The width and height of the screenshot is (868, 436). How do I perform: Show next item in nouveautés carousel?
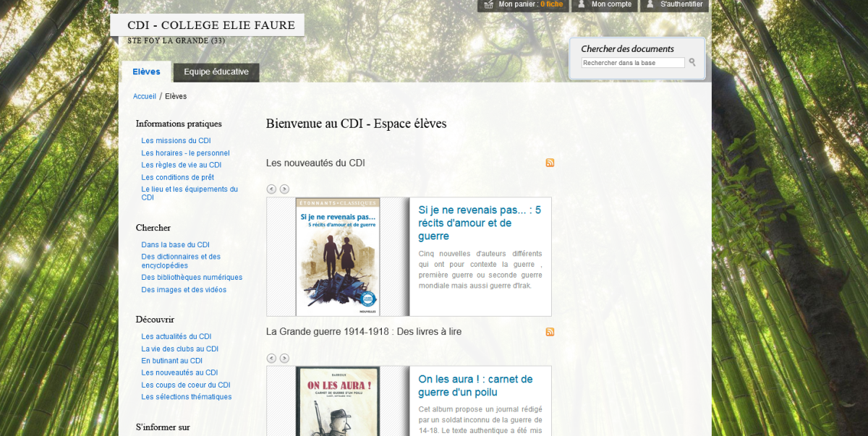click(x=284, y=189)
